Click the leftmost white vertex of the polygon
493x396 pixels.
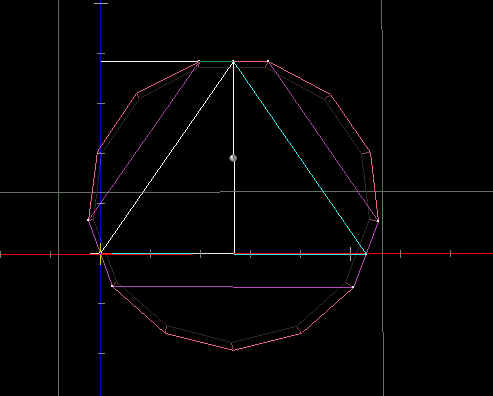coord(88,220)
